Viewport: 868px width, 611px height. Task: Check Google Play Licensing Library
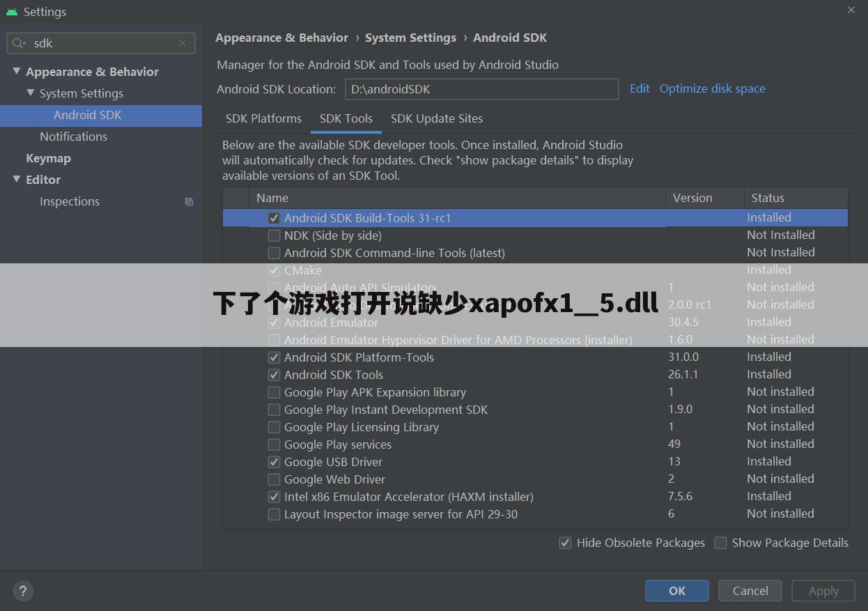(274, 427)
